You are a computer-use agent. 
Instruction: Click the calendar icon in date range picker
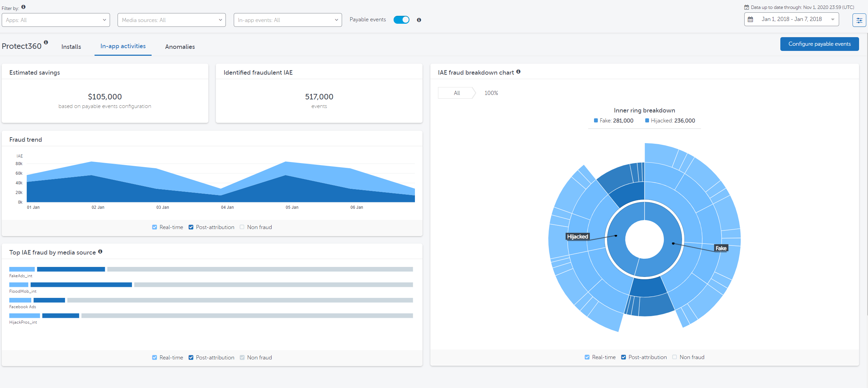coord(750,20)
